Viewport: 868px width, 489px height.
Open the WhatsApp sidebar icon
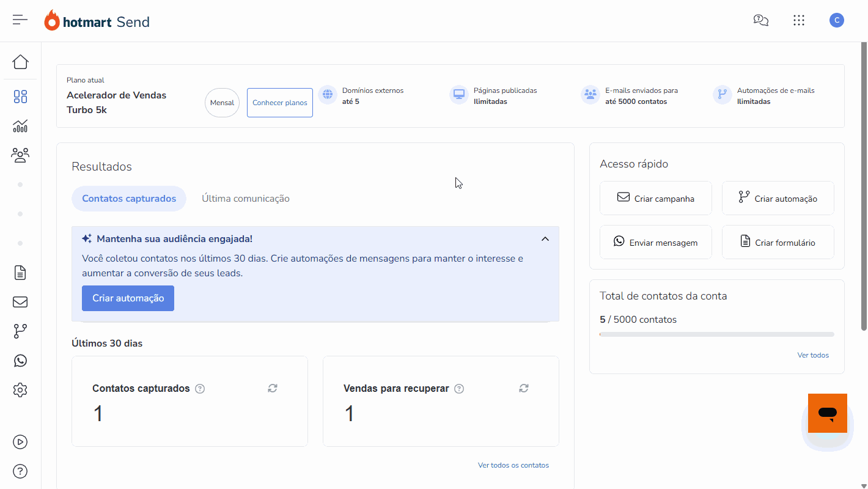[x=20, y=361]
